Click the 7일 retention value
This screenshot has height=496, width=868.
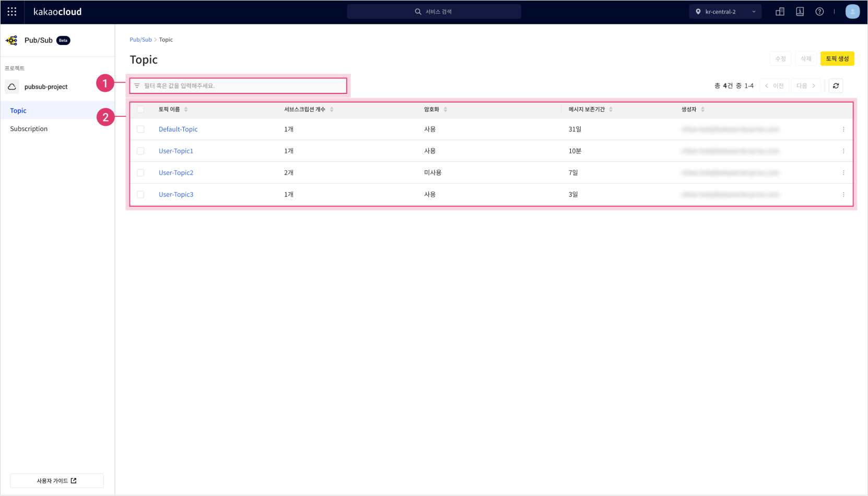click(x=573, y=173)
